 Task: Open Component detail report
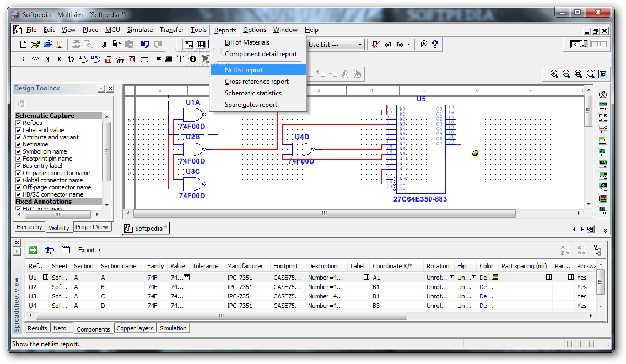261,54
